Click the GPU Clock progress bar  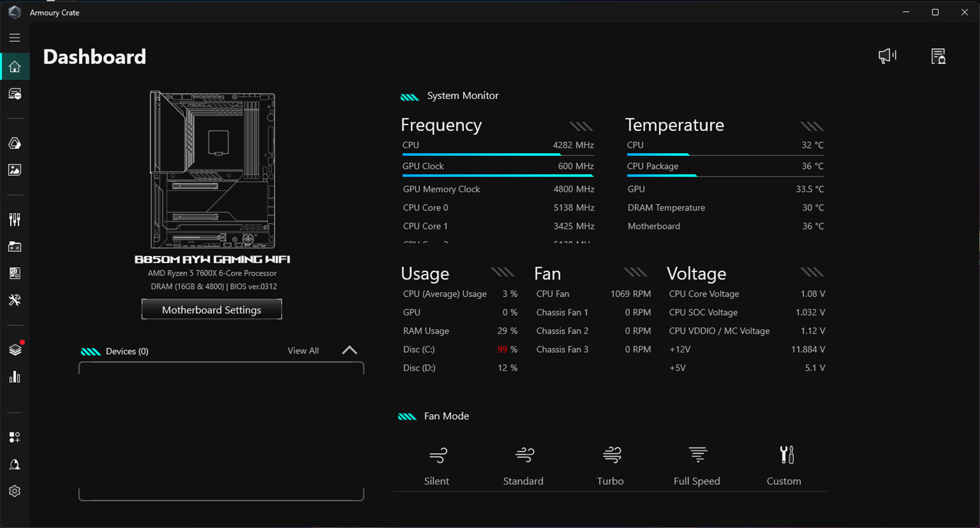(498, 175)
